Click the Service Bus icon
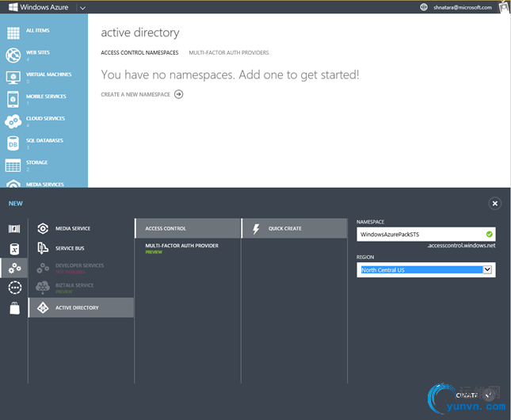 43,248
